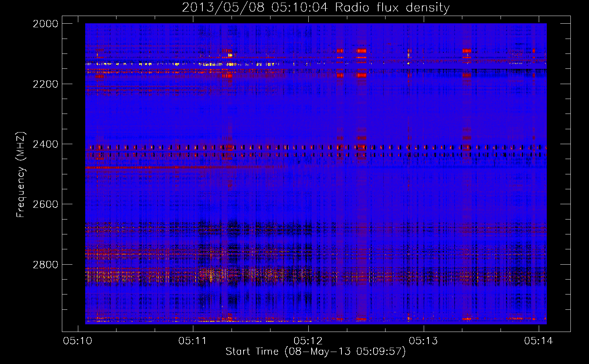The image size is (589, 364).
Task: Click the 05:10 time tick label
Action: click(x=78, y=341)
